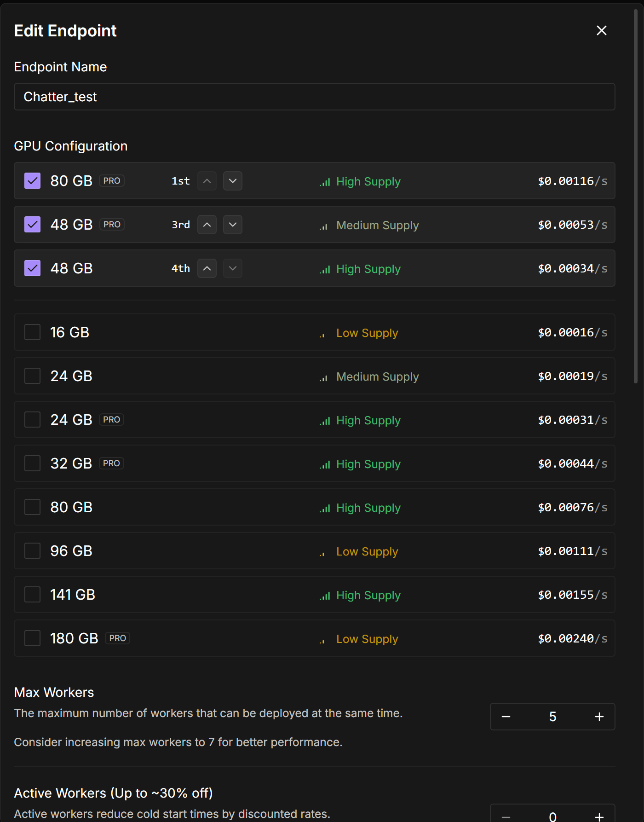Increase Active Workers count

coord(599,816)
